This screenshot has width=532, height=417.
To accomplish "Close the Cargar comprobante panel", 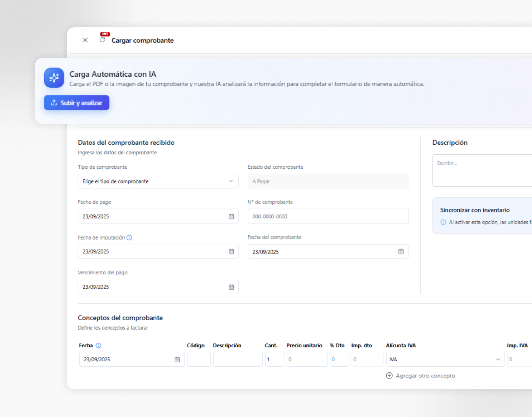I will pos(85,40).
